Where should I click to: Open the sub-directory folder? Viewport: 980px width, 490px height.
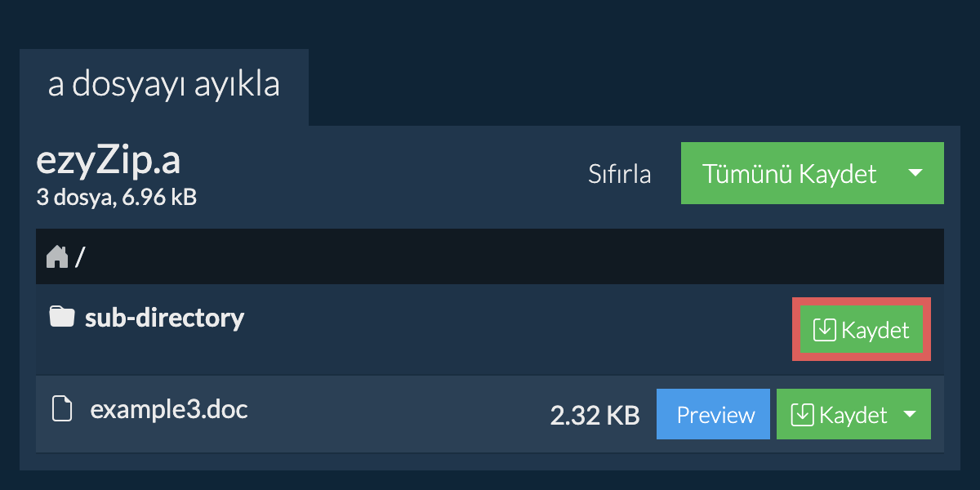(164, 317)
